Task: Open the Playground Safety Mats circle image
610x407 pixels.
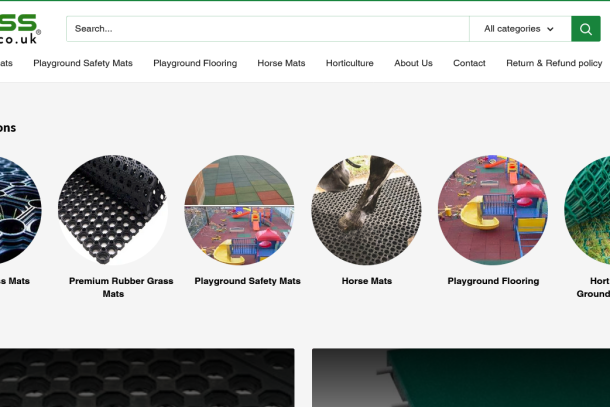Action: (239, 210)
